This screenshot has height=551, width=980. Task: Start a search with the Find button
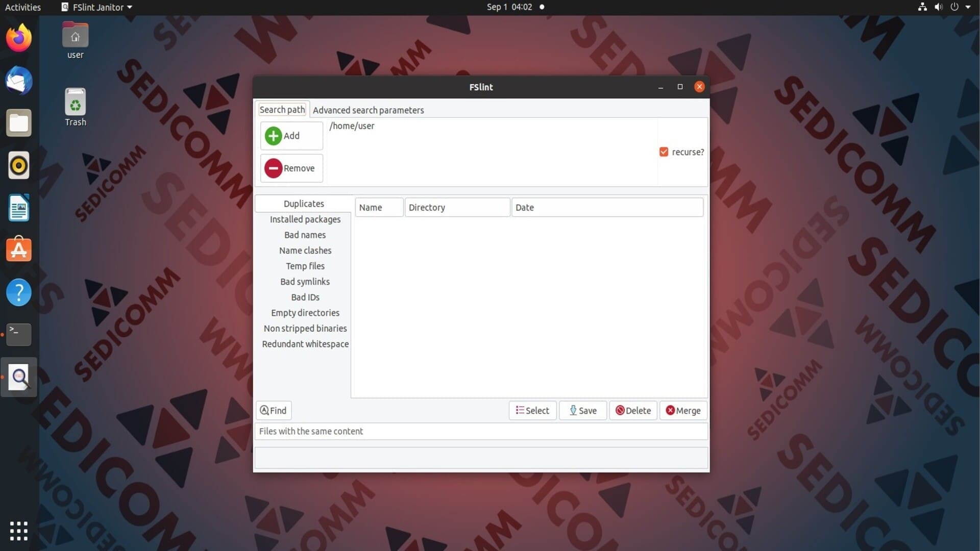274,411
